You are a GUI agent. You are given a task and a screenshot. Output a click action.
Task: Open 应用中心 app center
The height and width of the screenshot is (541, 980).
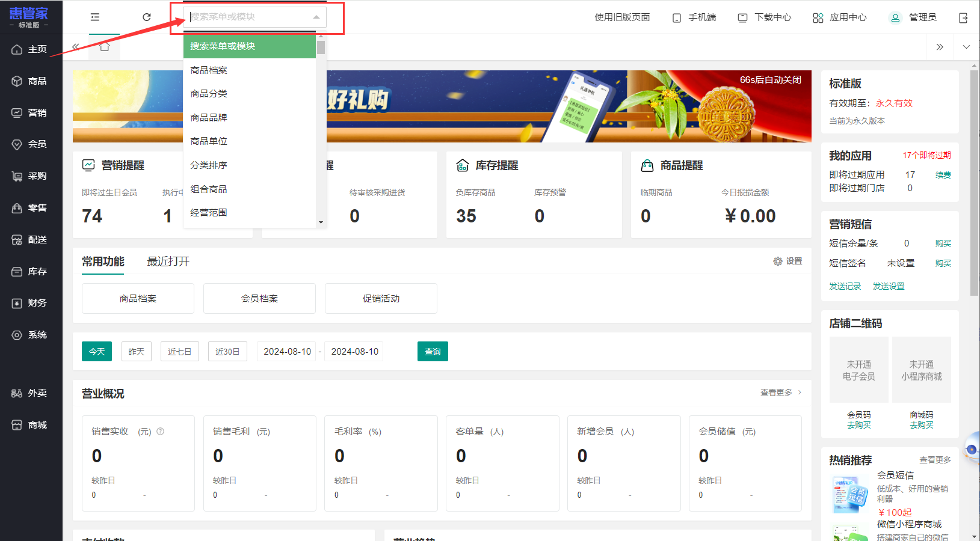(x=840, y=17)
